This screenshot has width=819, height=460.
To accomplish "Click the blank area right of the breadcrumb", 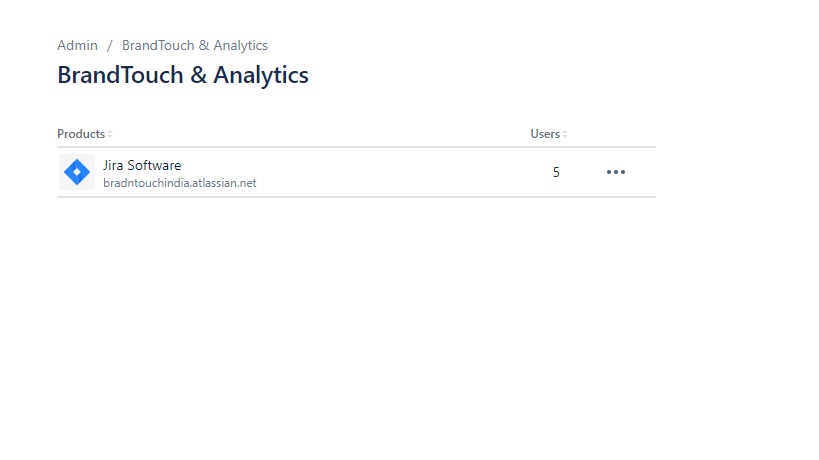I will 500,45.
